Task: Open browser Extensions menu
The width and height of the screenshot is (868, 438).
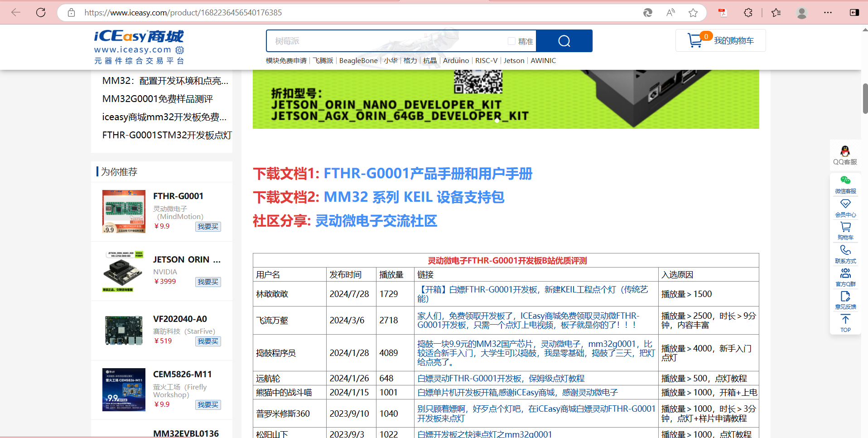Action: [748, 13]
